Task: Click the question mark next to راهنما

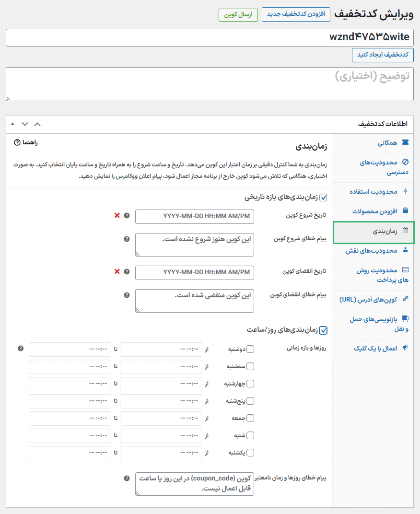Action: point(17,142)
